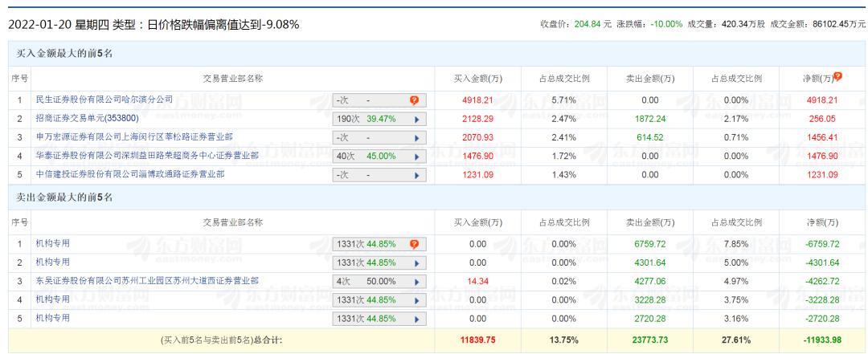
Task: Open 华泰证券深圳益田路荣超商务中心 link
Action: pos(147,156)
